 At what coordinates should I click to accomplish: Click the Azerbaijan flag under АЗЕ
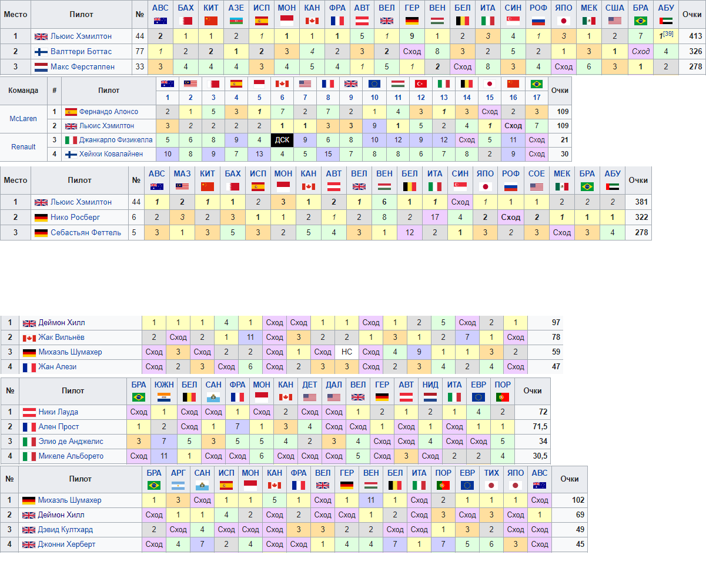[236, 21]
